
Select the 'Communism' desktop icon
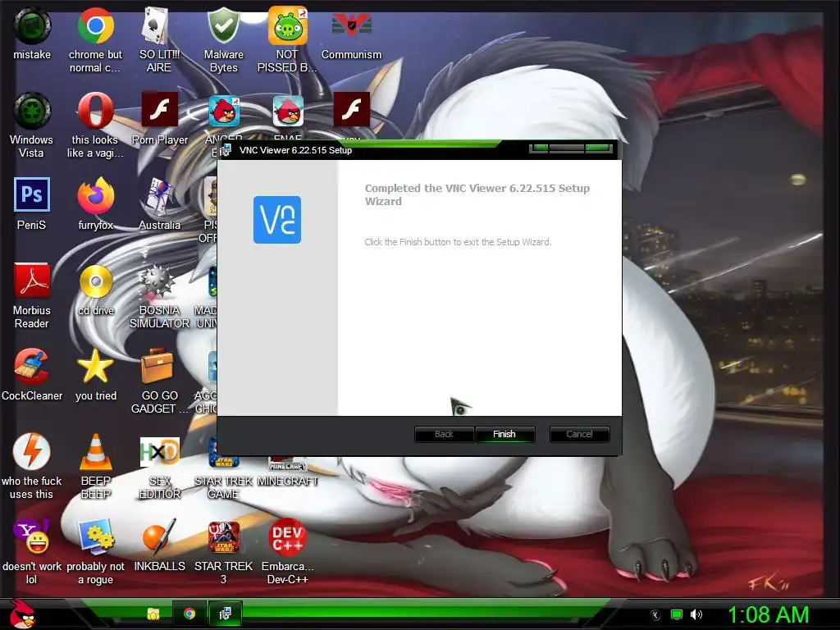click(x=351, y=25)
